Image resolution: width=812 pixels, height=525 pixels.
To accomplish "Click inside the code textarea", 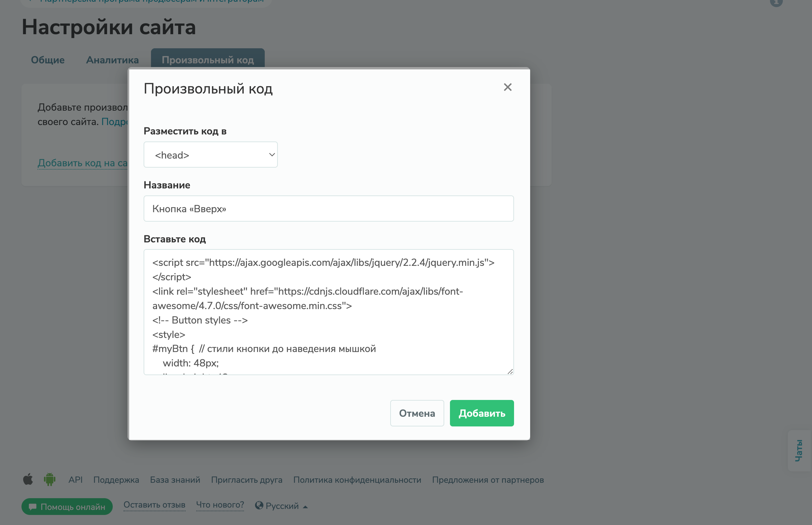I will click(328, 311).
